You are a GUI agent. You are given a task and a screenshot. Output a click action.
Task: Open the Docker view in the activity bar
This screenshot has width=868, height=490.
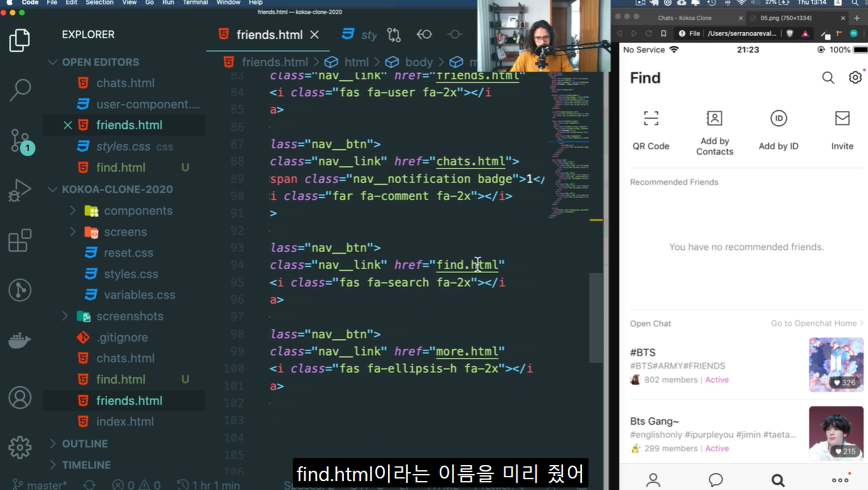click(x=20, y=341)
